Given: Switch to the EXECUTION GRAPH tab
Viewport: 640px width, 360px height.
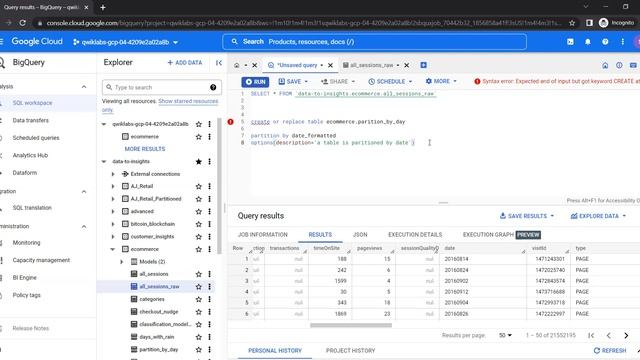Looking at the screenshot, I should tap(502, 235).
